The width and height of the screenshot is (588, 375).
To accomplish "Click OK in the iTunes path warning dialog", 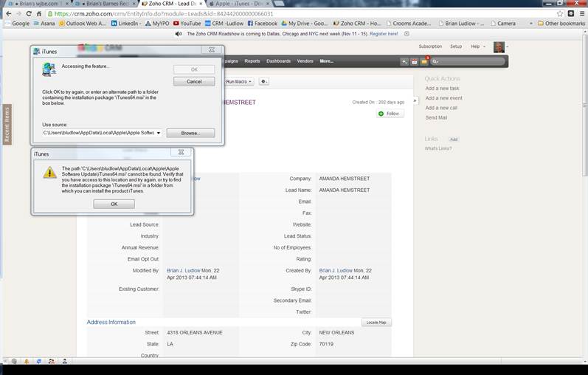I will pyautogui.click(x=114, y=204).
